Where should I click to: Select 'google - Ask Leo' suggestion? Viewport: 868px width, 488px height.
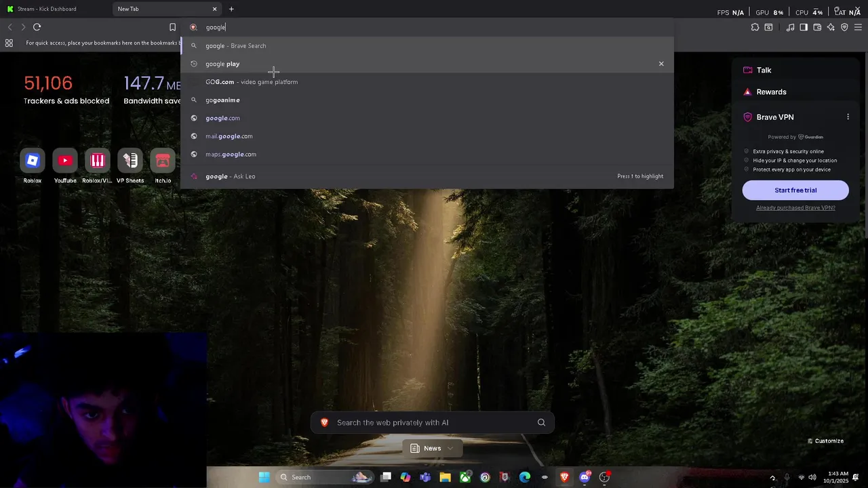(427, 176)
